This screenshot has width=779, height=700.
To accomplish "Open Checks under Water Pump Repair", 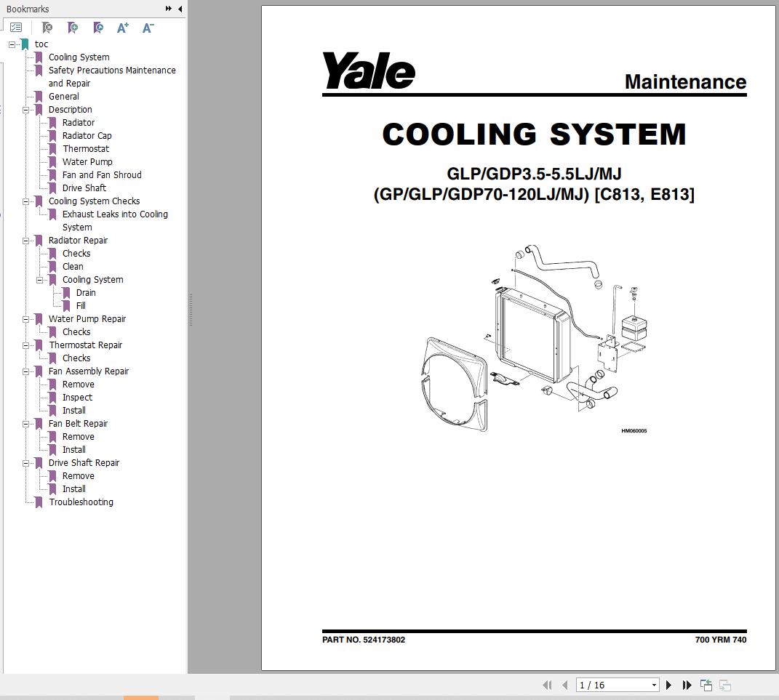I will pos(76,332).
